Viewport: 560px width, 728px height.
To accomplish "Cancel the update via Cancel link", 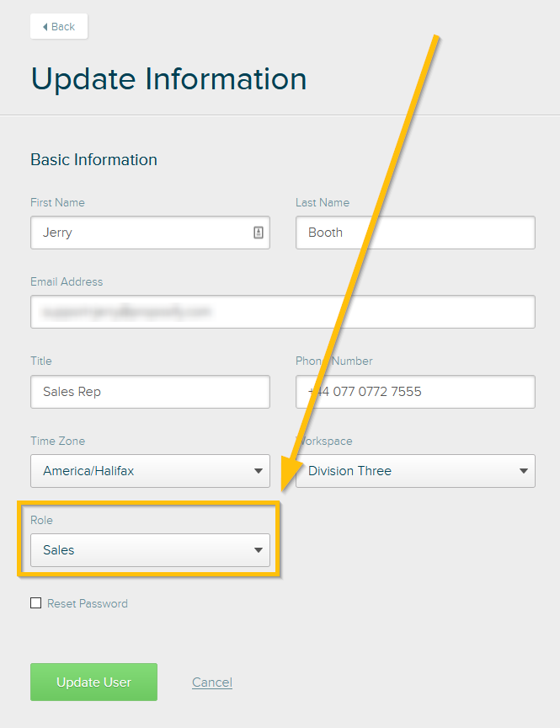I will coord(212,682).
